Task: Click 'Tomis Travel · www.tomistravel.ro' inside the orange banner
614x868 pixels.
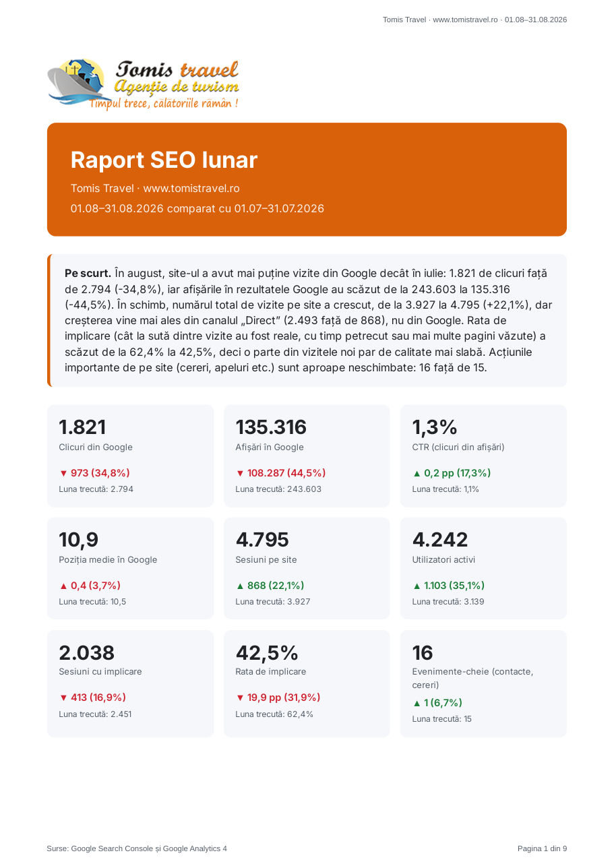Action: (x=155, y=188)
